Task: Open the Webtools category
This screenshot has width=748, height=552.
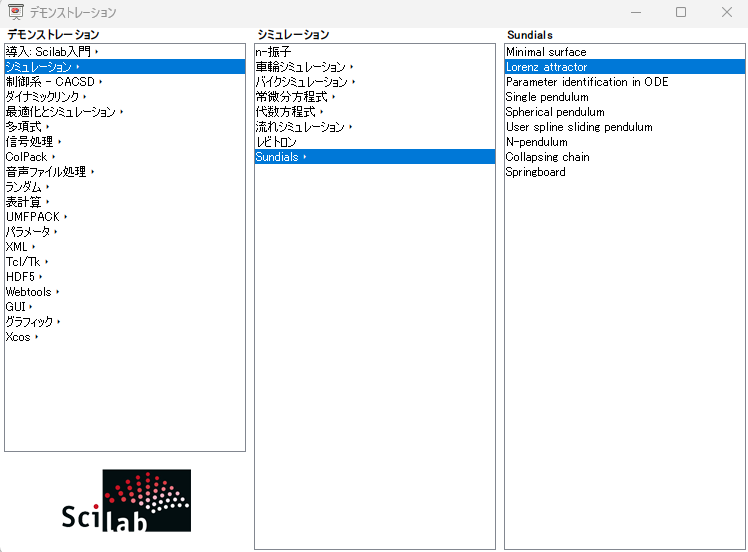Action: tap(125, 292)
